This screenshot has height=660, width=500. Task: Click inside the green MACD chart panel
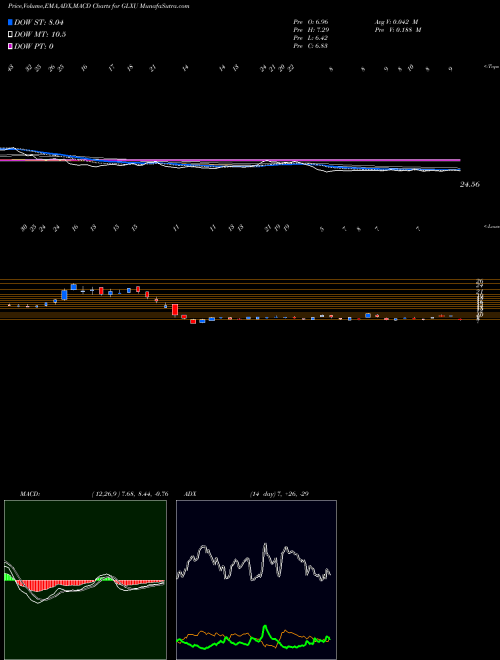(x=85, y=580)
